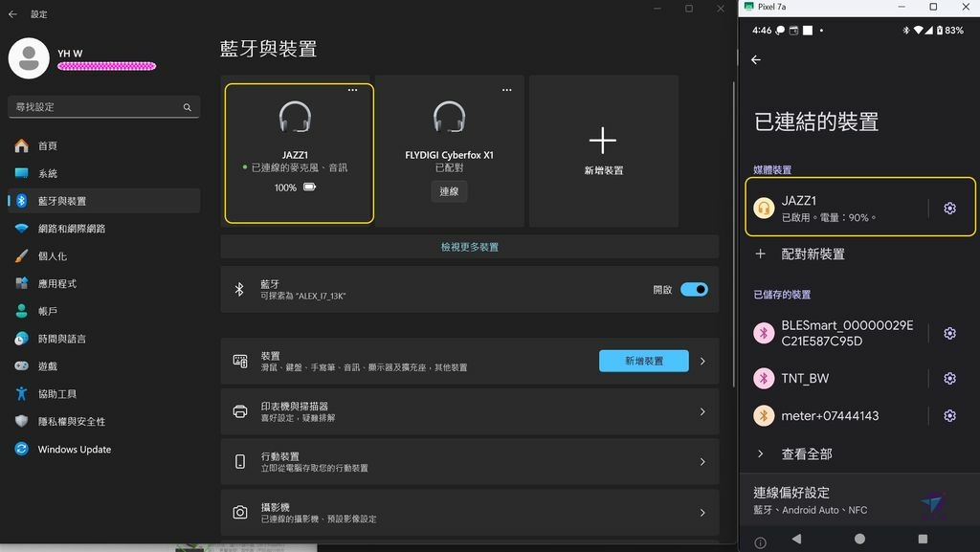Click the 攝影機 row title text
The image size is (980, 552).
point(275,507)
